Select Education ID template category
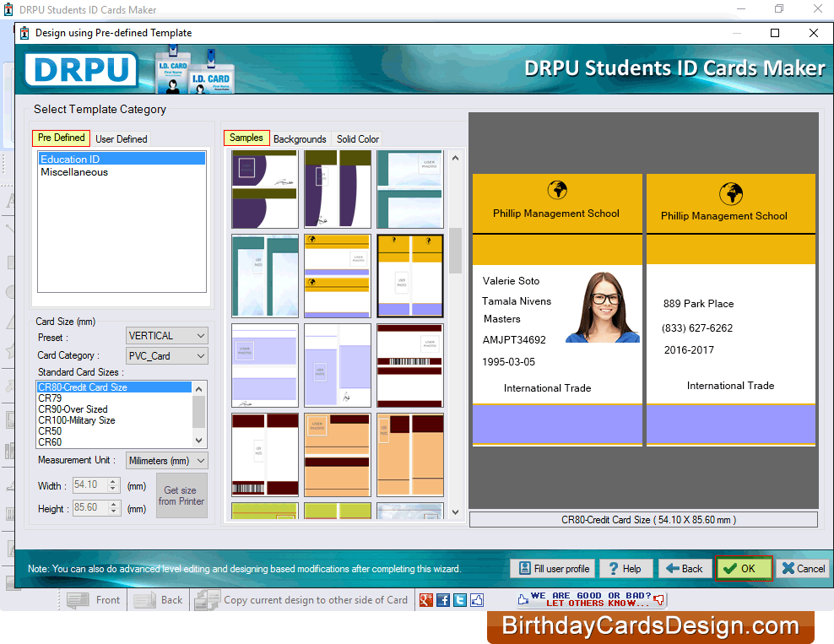This screenshot has width=834, height=644. 122,159
